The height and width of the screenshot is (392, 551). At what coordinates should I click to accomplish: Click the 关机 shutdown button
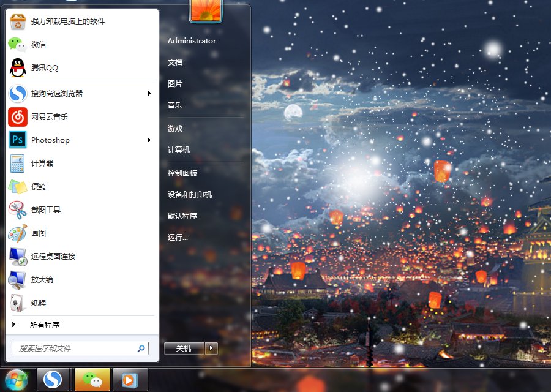point(184,348)
